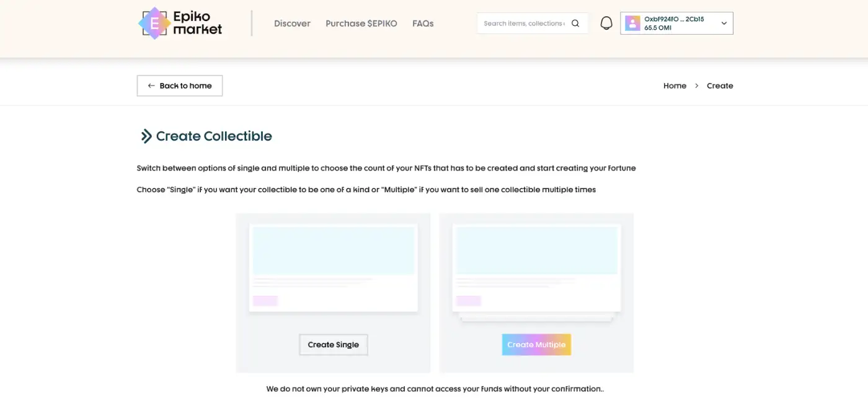Click the breadcrumb separator arrow

click(696, 86)
